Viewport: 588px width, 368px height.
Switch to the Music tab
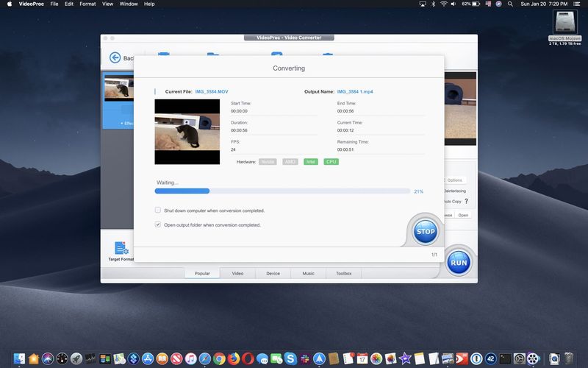pos(308,273)
